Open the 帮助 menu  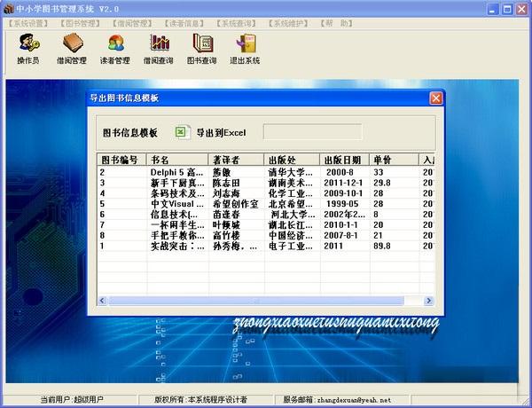(337, 23)
